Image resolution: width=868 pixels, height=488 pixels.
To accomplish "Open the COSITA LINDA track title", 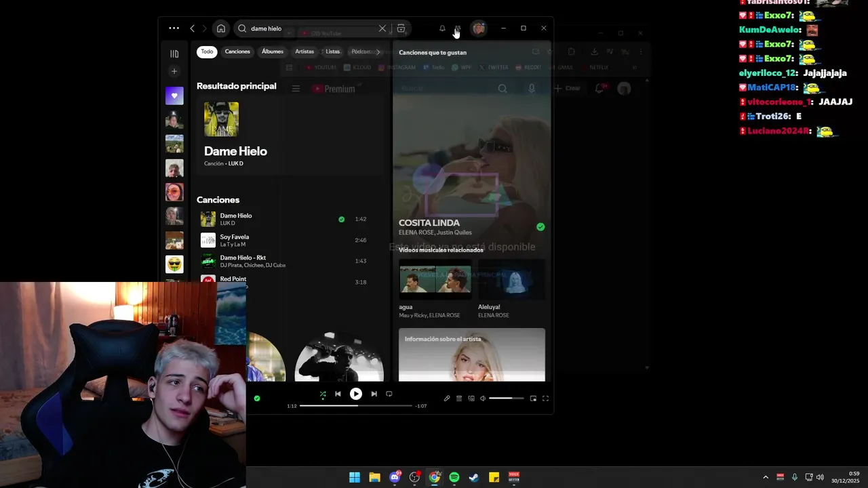I will pyautogui.click(x=429, y=222).
